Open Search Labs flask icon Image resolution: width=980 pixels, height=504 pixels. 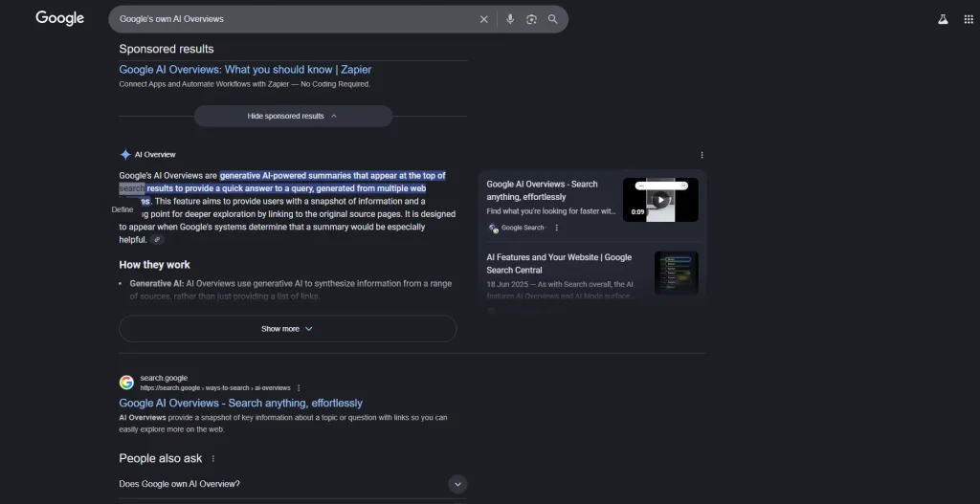pyautogui.click(x=943, y=19)
